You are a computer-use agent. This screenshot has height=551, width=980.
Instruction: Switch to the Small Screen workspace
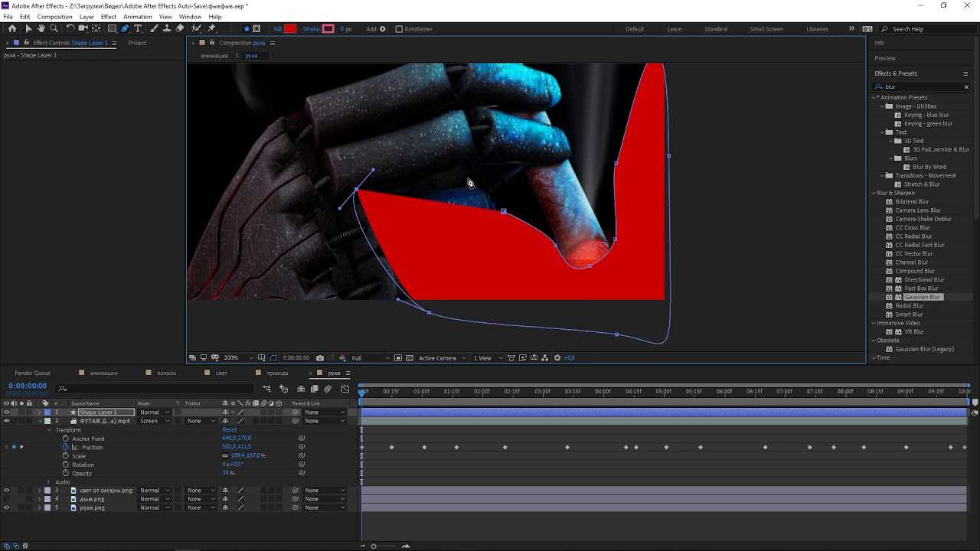coord(766,29)
